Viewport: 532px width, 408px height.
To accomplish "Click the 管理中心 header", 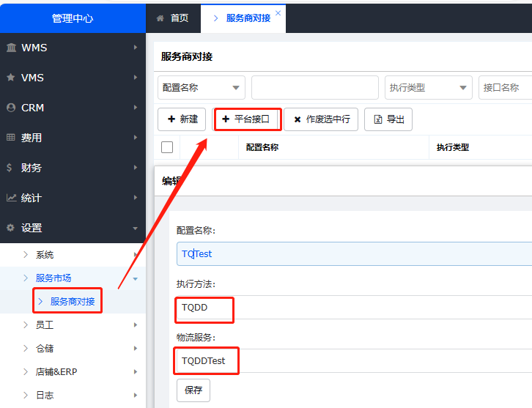I will pos(73,18).
